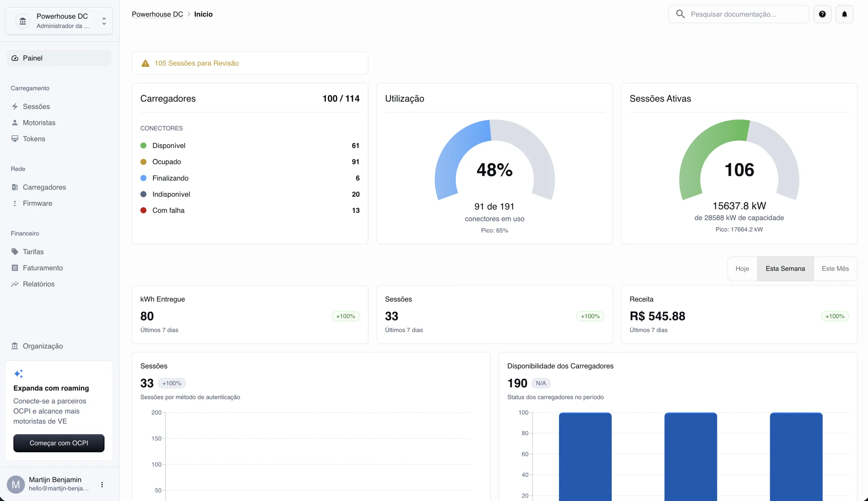Open the Faturamento menu item
The image size is (868, 501).
[x=43, y=268]
